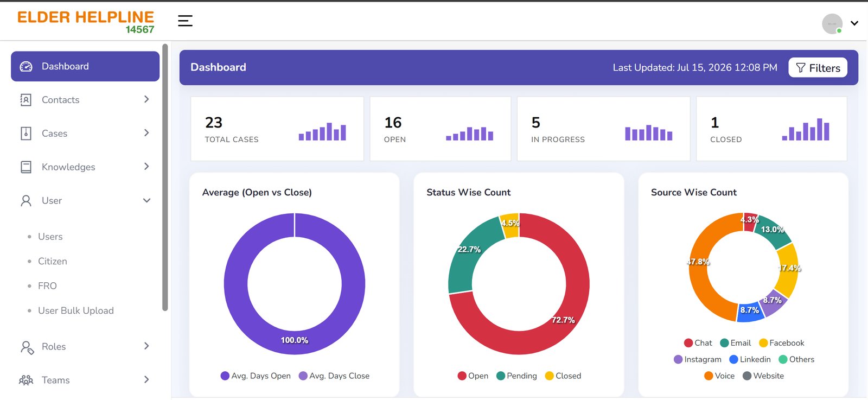Toggle Avg. Days Close legend item

[x=334, y=376]
